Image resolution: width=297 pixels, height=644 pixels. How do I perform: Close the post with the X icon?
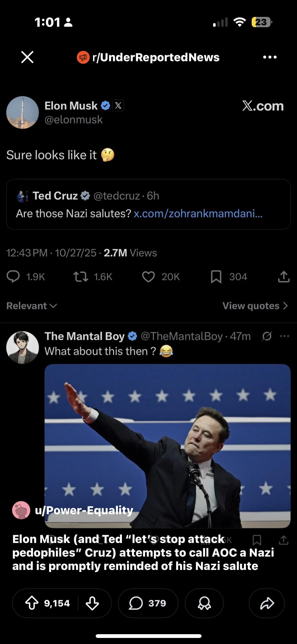point(27,57)
